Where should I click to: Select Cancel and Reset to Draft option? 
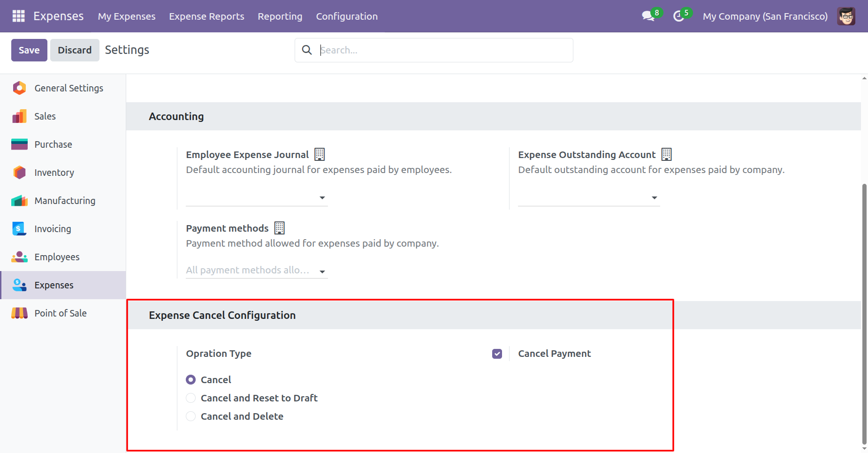pyautogui.click(x=191, y=398)
